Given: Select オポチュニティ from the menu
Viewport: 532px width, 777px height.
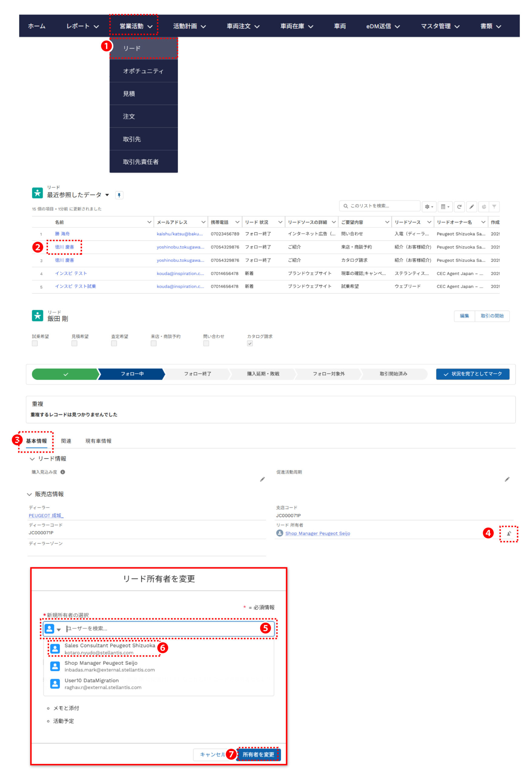Looking at the screenshot, I should click(x=143, y=71).
